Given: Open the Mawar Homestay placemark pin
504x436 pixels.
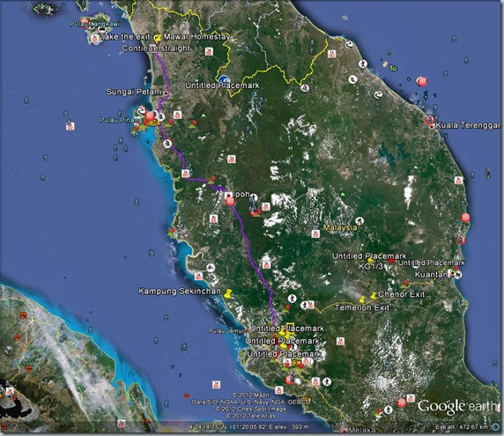Looking at the screenshot, I should (158, 39).
